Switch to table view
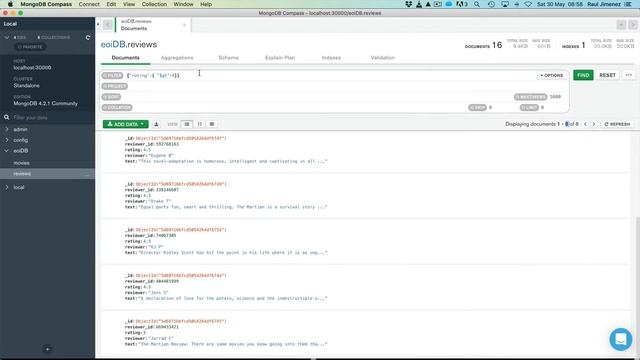 coord(212,124)
